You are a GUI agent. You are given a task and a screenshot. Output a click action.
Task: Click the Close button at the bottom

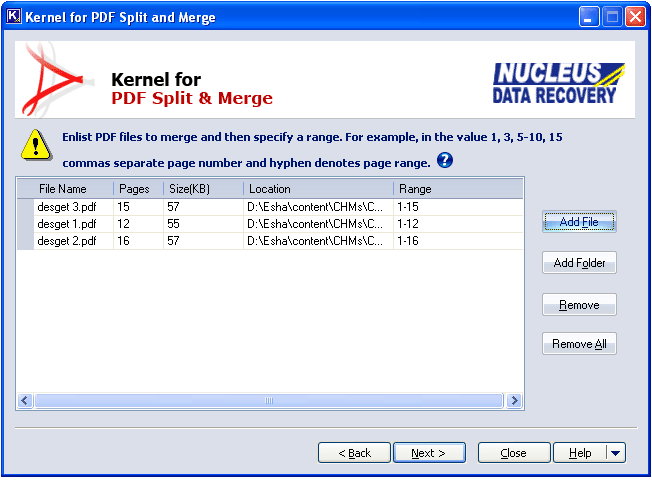[514, 453]
